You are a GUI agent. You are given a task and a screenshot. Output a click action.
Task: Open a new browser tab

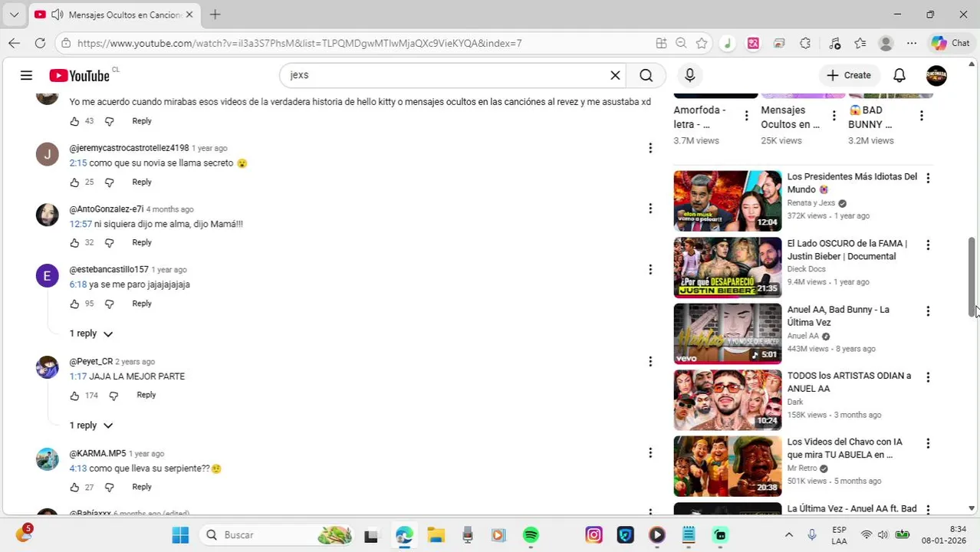[215, 15]
